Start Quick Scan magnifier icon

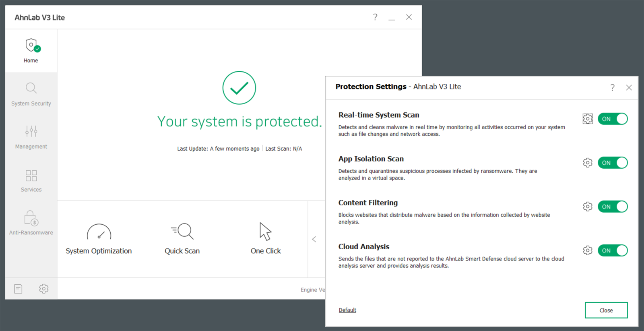click(182, 231)
